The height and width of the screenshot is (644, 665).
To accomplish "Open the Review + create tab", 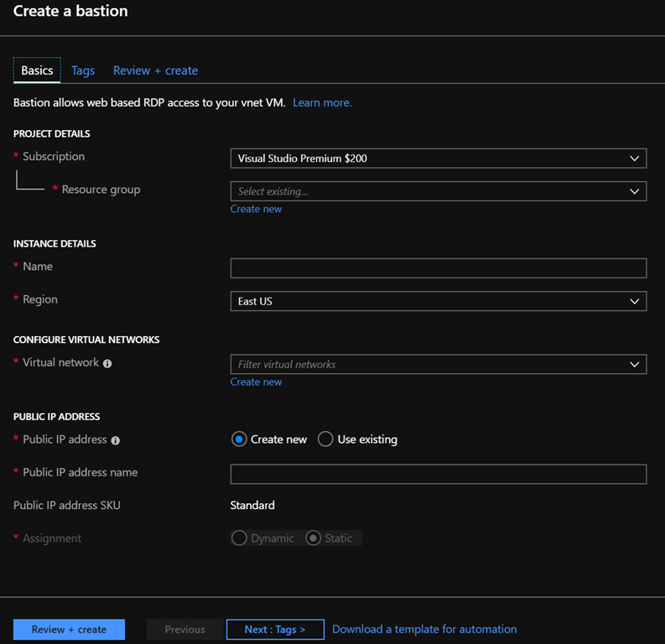I will tap(155, 70).
